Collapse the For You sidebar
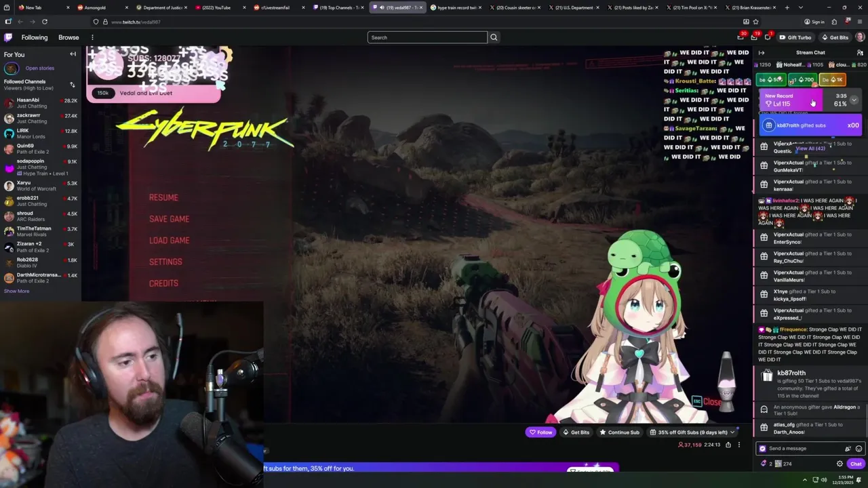Screen dimensions: 868x488 pyautogui.click(x=73, y=54)
